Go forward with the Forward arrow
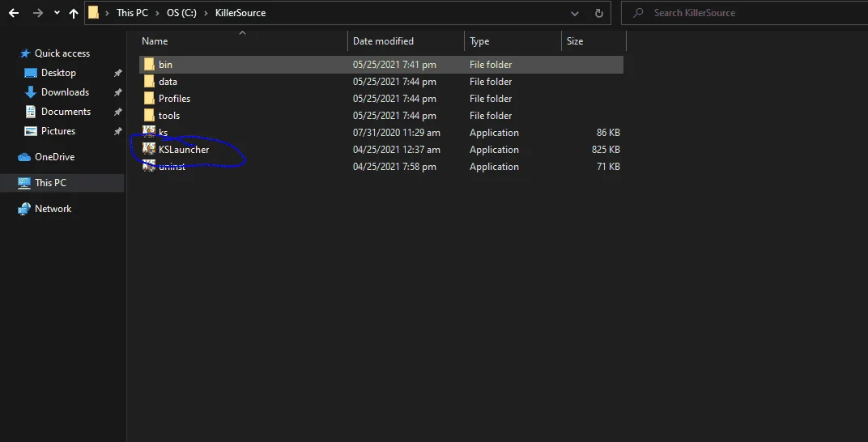 point(37,13)
